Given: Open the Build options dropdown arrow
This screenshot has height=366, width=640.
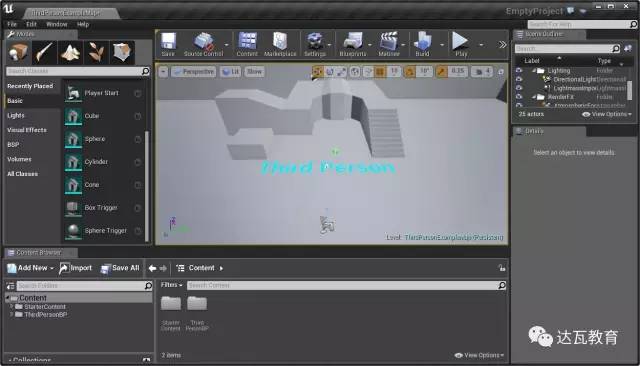Looking at the screenshot, I should pos(441,44).
